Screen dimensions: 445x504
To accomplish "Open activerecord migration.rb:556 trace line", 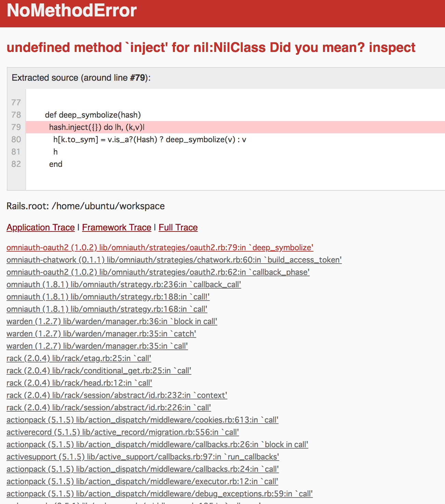I will tap(122, 432).
